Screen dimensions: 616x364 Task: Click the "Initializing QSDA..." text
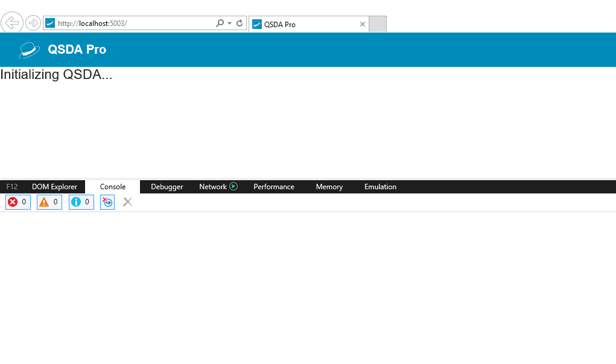(x=56, y=74)
